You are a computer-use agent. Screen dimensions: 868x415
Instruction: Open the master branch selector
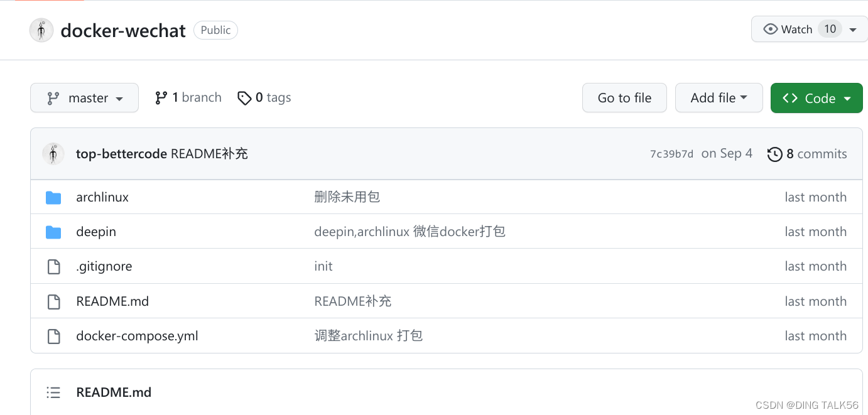coord(84,97)
